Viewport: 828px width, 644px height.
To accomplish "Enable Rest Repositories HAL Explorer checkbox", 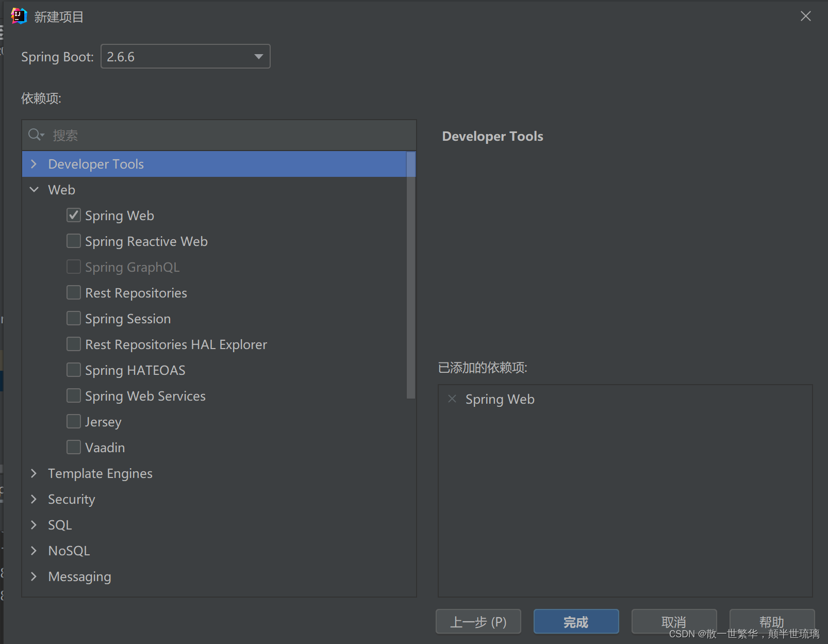I will [74, 344].
